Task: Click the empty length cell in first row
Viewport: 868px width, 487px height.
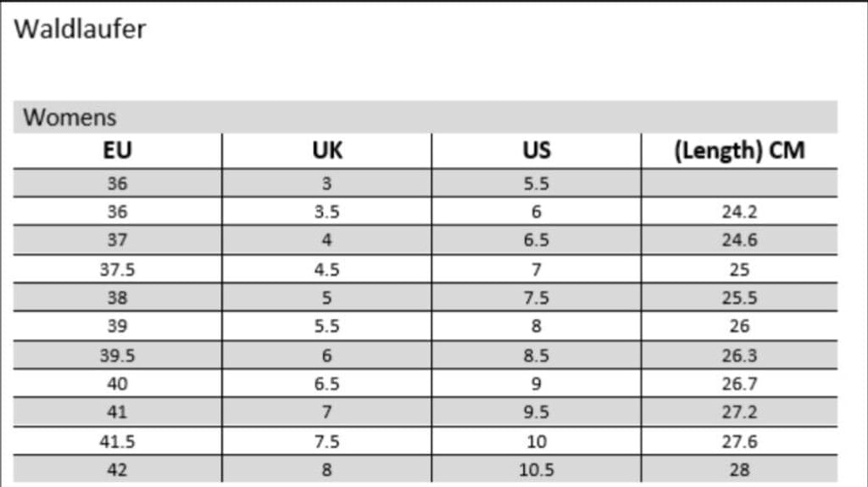Action: coord(739,182)
